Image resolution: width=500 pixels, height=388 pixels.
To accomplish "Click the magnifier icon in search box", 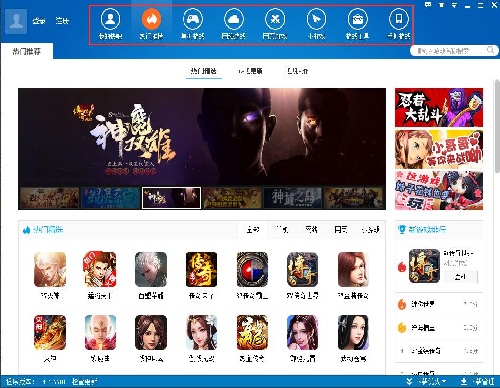I will point(490,50).
